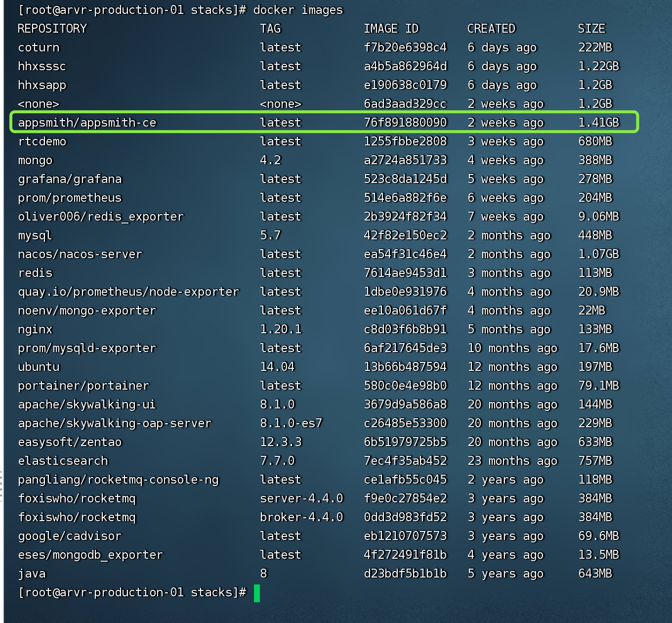Screen dimensions: 672x623
Task: Click the blinking terminal cursor
Action: (x=257, y=592)
